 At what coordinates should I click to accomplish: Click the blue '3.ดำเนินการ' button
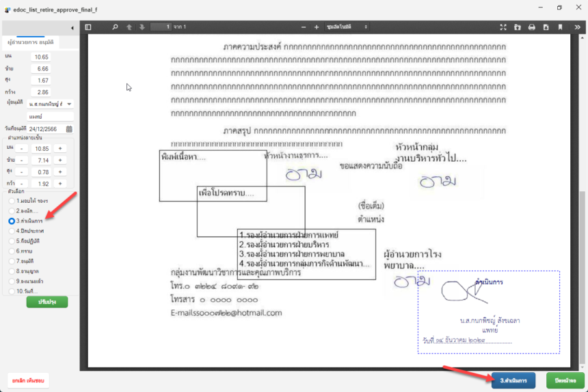[x=513, y=380]
